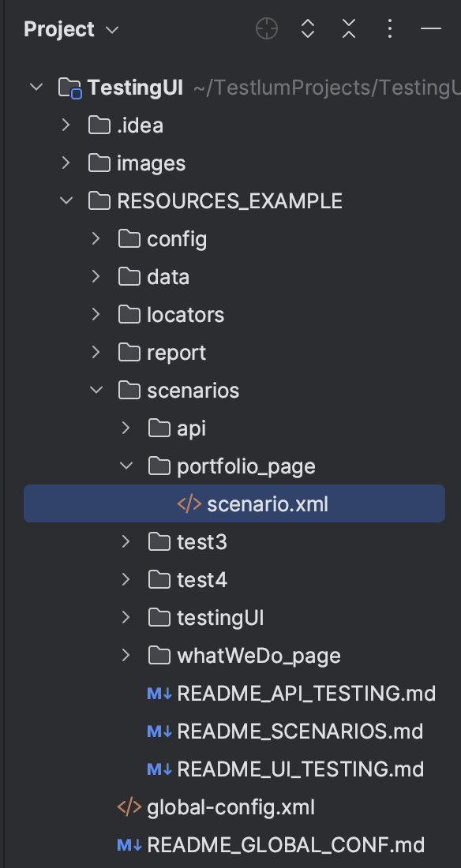
Task: Collapse the RESOURCES_EXAMPLE folder
Action: point(66,200)
